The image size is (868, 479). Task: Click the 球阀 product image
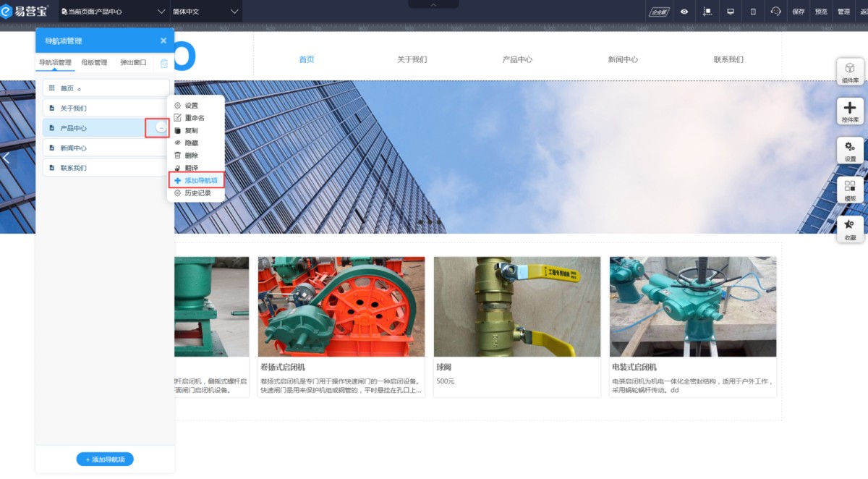(517, 307)
